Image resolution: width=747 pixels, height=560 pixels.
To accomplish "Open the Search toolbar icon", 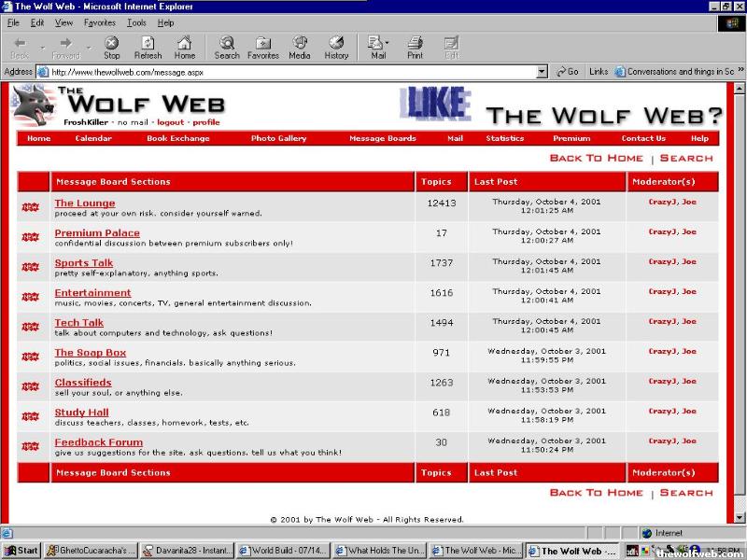I will (227, 48).
